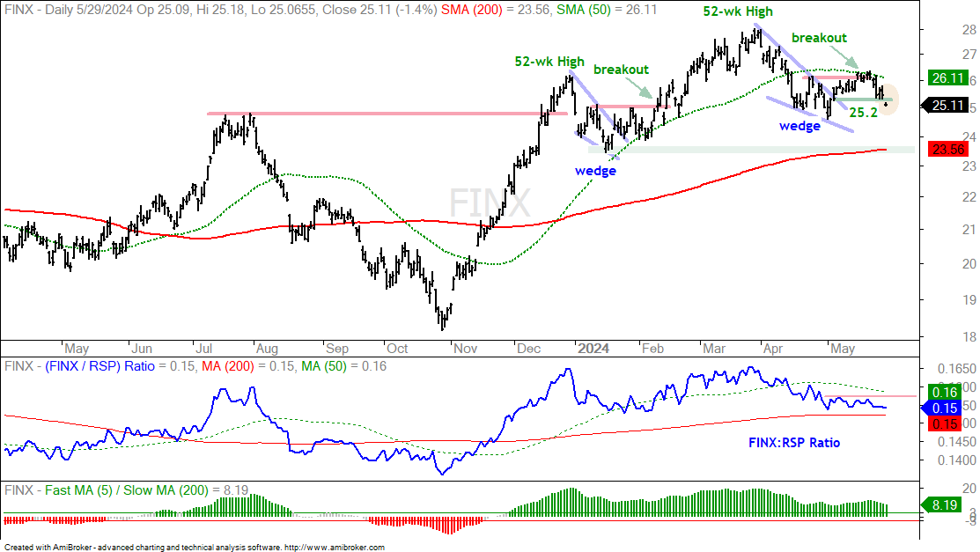Click the green 26.11 price tag on the axis
Viewport: 980px width, 552px height.
(947, 78)
